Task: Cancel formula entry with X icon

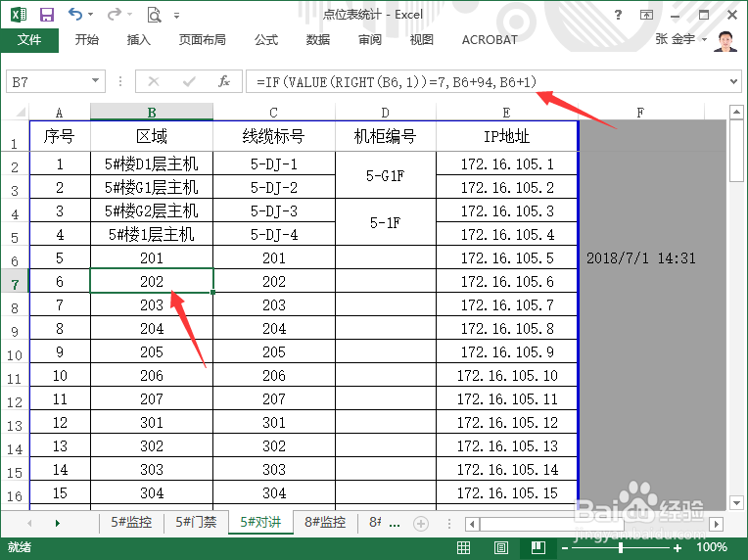Action: pos(154,81)
